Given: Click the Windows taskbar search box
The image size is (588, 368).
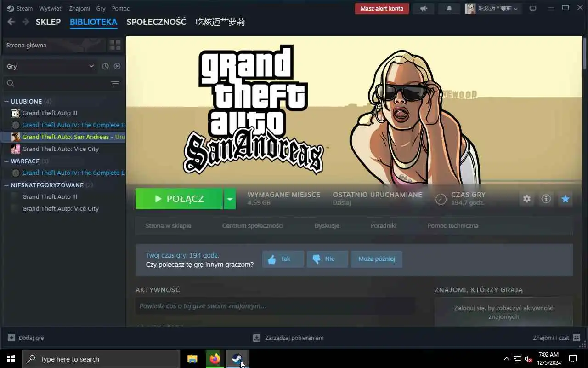Looking at the screenshot, I should tap(101, 359).
